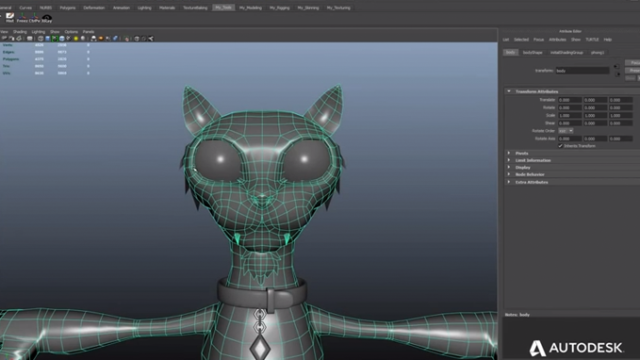Click the CtrPv center pivot shelf icon

[34, 18]
